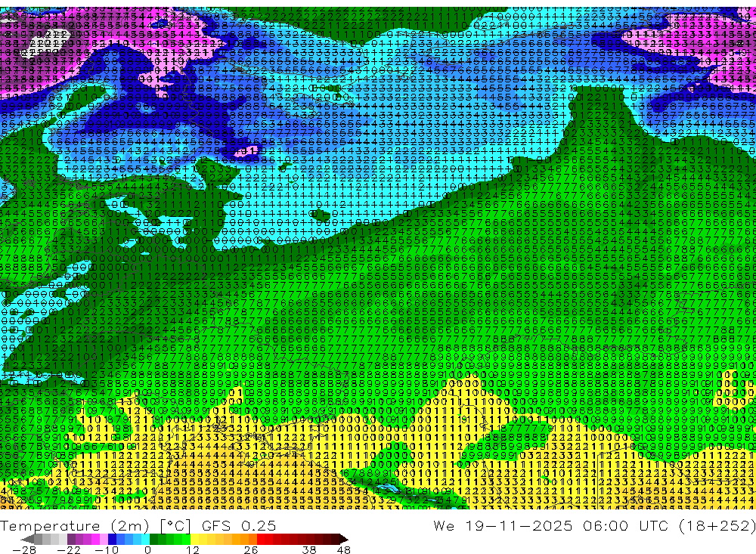Screen dimensions: 756x554
Task: Click the '12' color scale label
Action: 192,550
